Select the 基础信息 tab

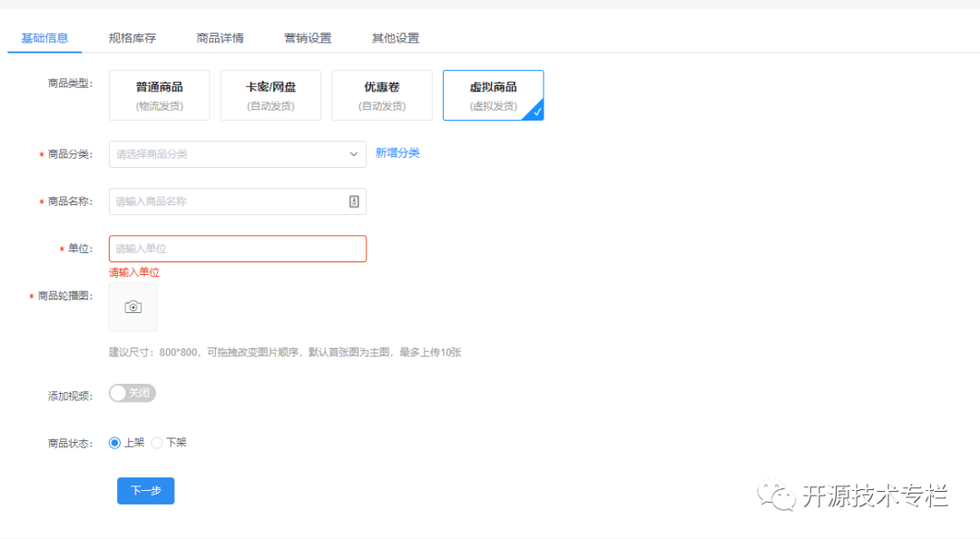pyautogui.click(x=44, y=38)
